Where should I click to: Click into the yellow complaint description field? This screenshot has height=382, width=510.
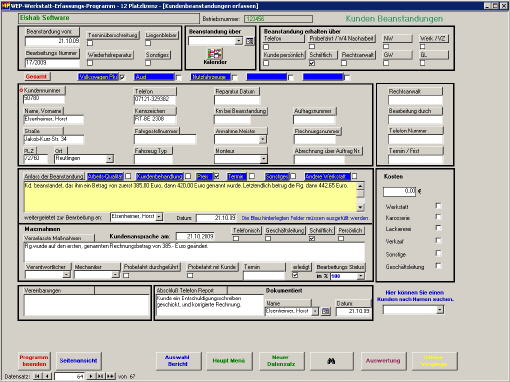190,197
